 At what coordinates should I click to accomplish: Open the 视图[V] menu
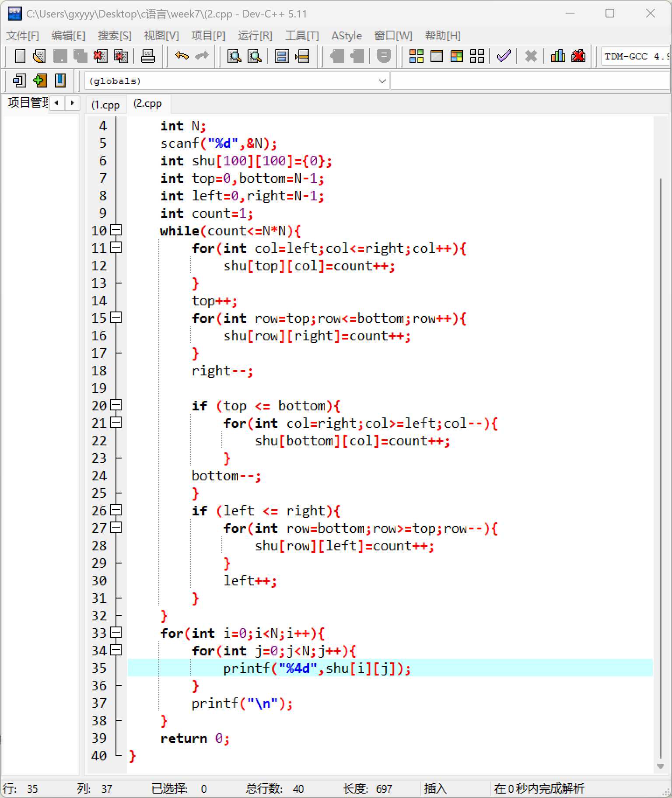tap(161, 35)
